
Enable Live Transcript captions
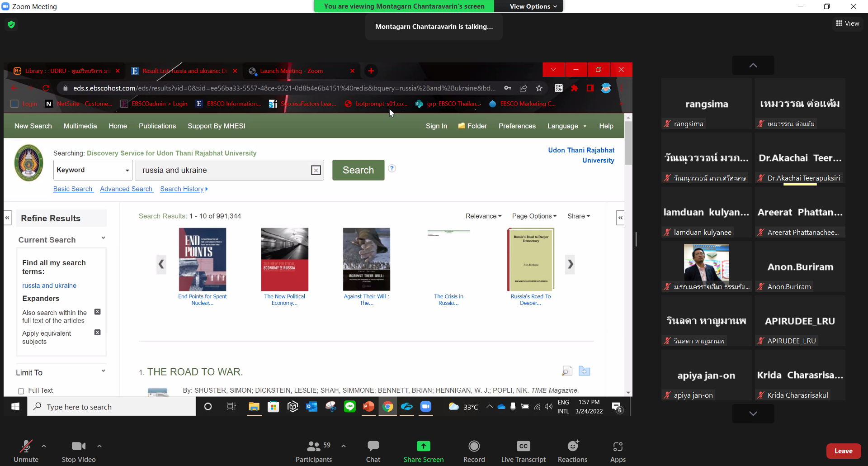[524, 451]
